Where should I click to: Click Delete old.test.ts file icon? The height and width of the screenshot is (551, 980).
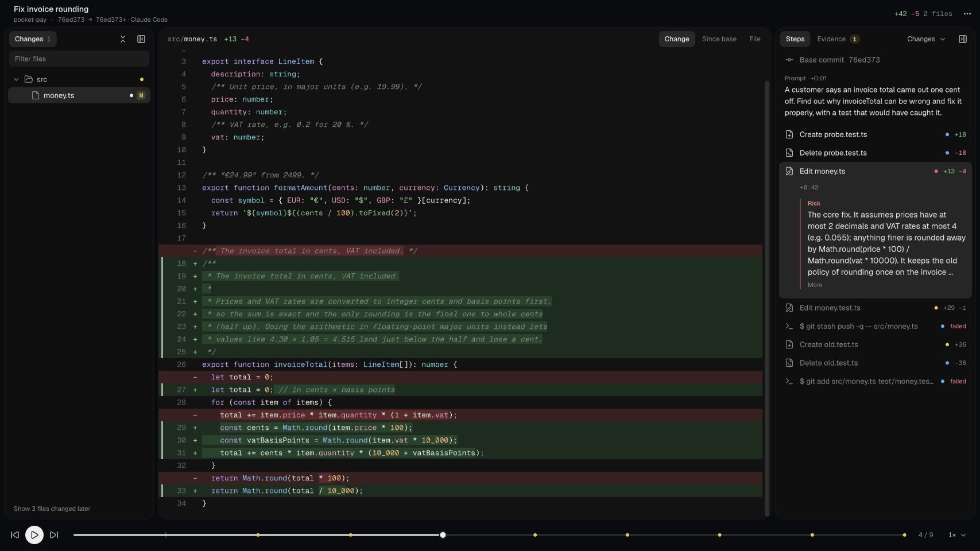(x=789, y=363)
